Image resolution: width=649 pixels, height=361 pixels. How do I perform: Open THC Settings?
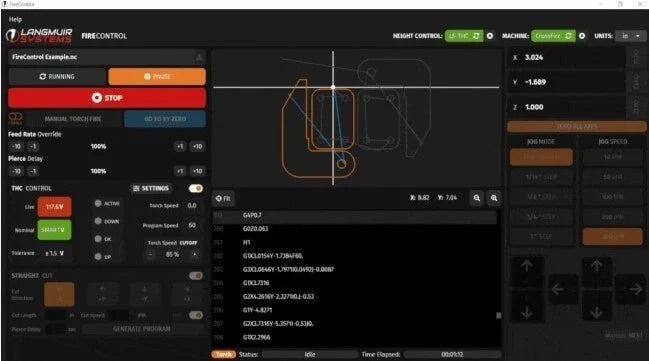[x=151, y=188]
